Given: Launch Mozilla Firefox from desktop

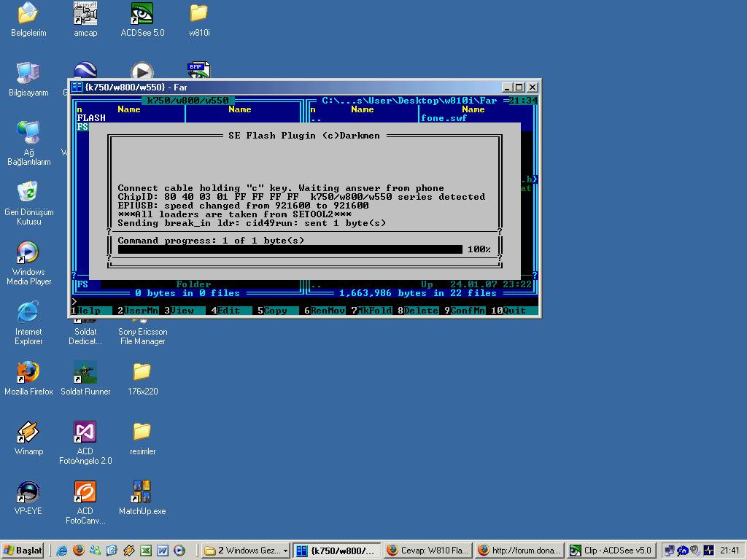Looking at the screenshot, I should (28, 373).
